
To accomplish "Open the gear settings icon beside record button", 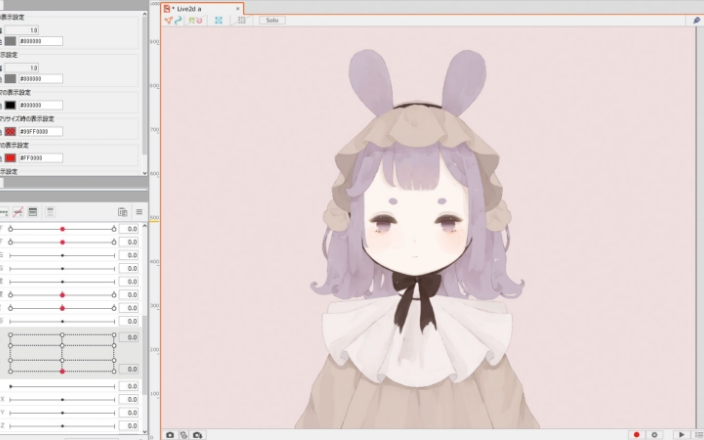I will [x=654, y=435].
